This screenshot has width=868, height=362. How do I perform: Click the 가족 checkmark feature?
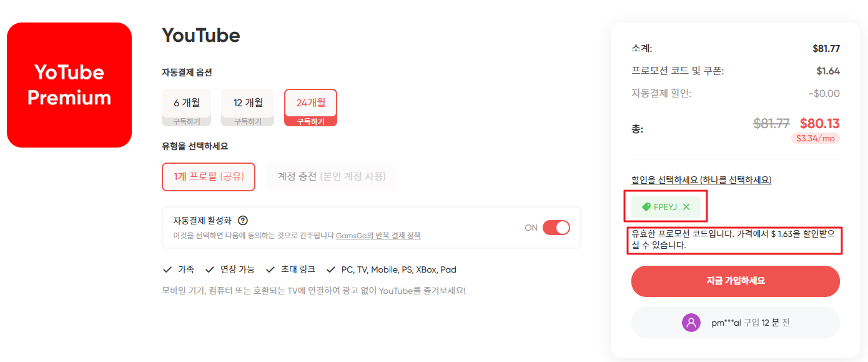coord(178,269)
